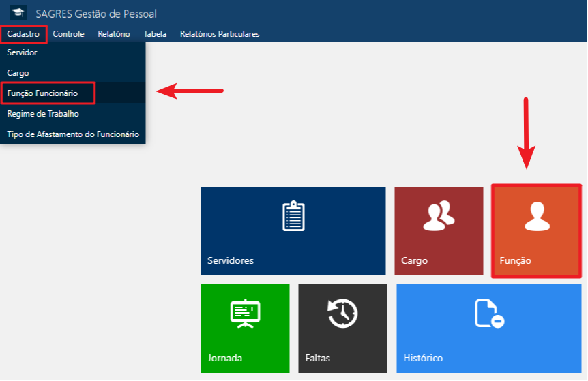Screen dimensions: 588x381
Task: Select Função Funcionário menu entry
Action: pos(42,93)
